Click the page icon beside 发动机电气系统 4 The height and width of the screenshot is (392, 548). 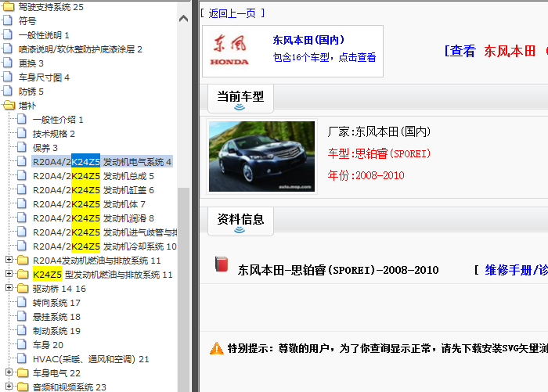[22, 161]
